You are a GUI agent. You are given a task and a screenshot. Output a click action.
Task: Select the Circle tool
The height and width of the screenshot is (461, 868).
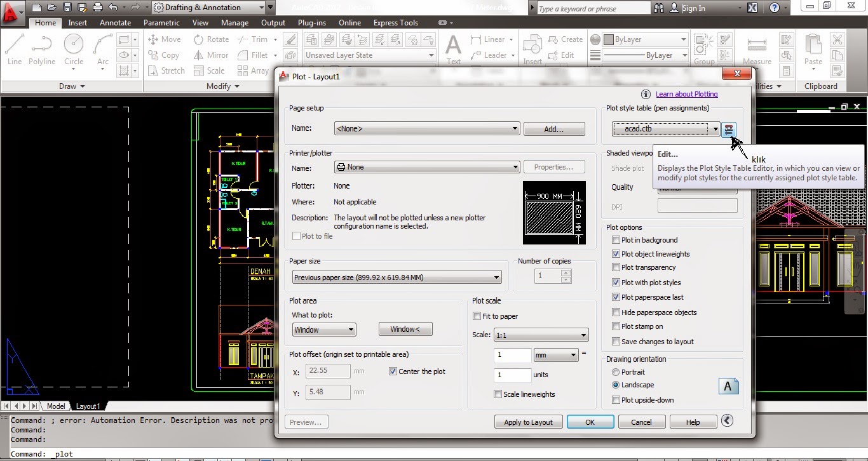pyautogui.click(x=74, y=44)
